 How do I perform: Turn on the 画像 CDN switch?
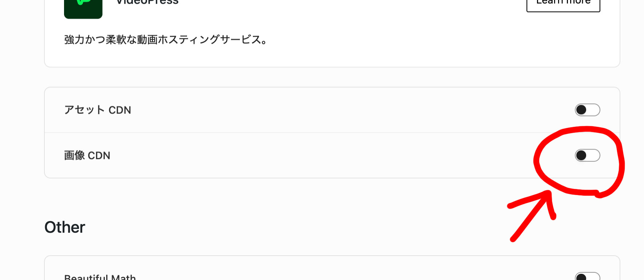[587, 156]
